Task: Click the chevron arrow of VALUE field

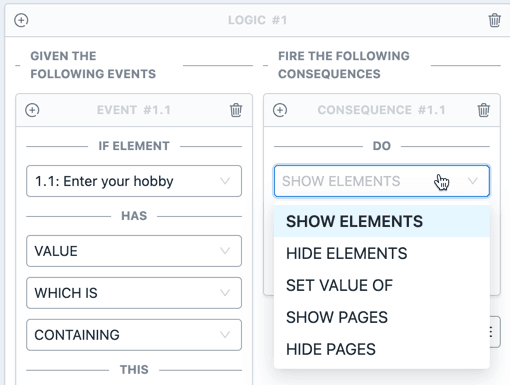Action: coord(225,251)
